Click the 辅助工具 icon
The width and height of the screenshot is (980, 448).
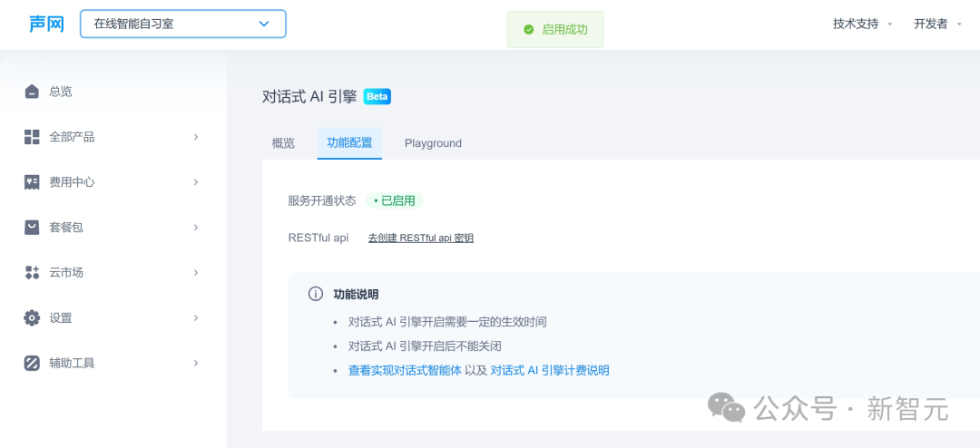tap(32, 363)
